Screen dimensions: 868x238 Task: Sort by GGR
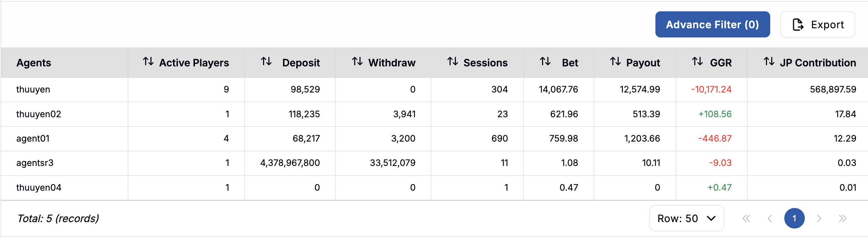[x=697, y=63]
